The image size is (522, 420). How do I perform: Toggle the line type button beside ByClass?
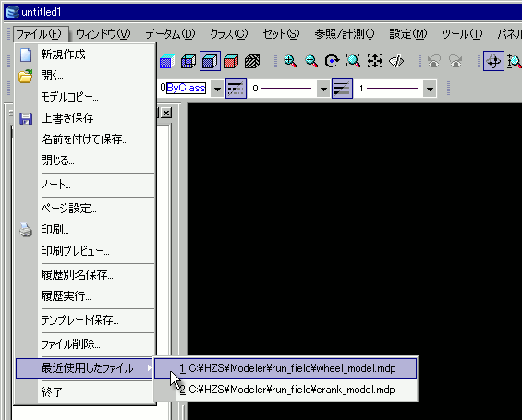pos(236,89)
